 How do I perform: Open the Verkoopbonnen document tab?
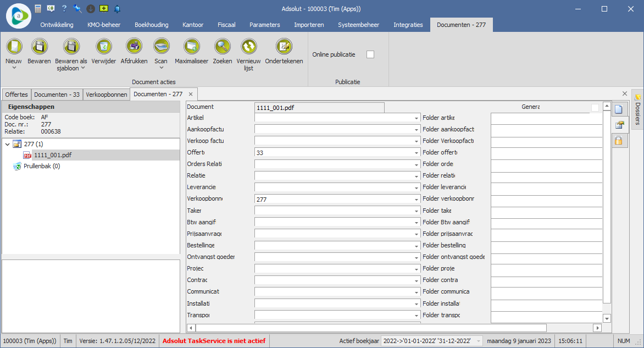(x=106, y=94)
